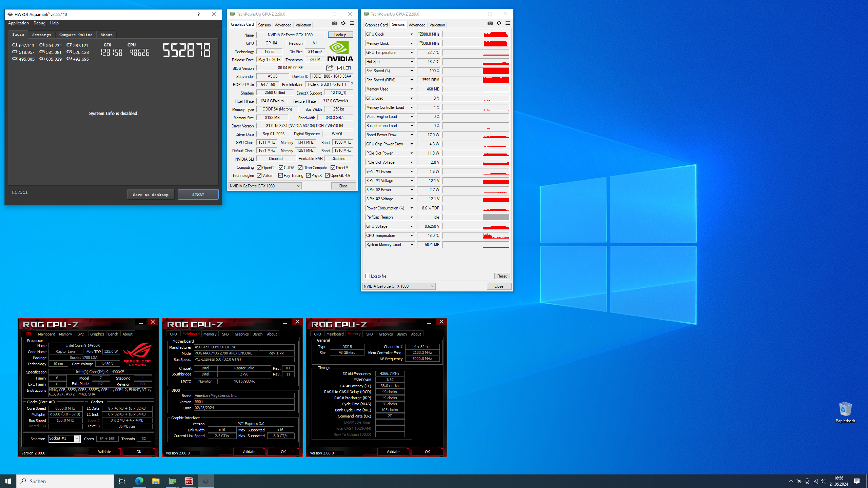Open the notification center icon
868x488 pixels.
(x=857, y=481)
